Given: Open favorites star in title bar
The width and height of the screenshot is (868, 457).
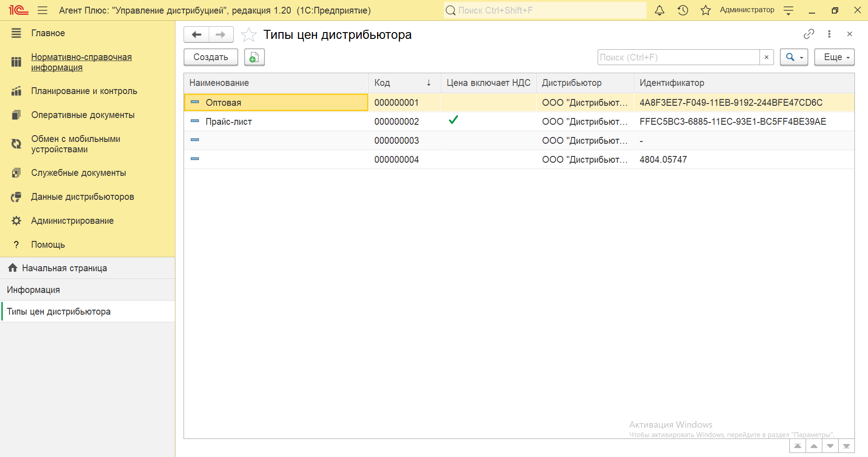Looking at the screenshot, I should (x=706, y=10).
